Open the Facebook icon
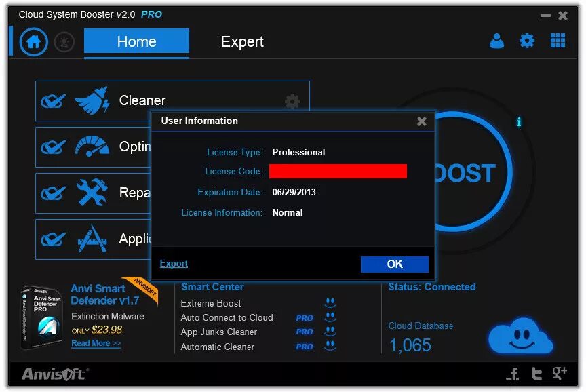586x392 pixels. pyautogui.click(x=513, y=373)
